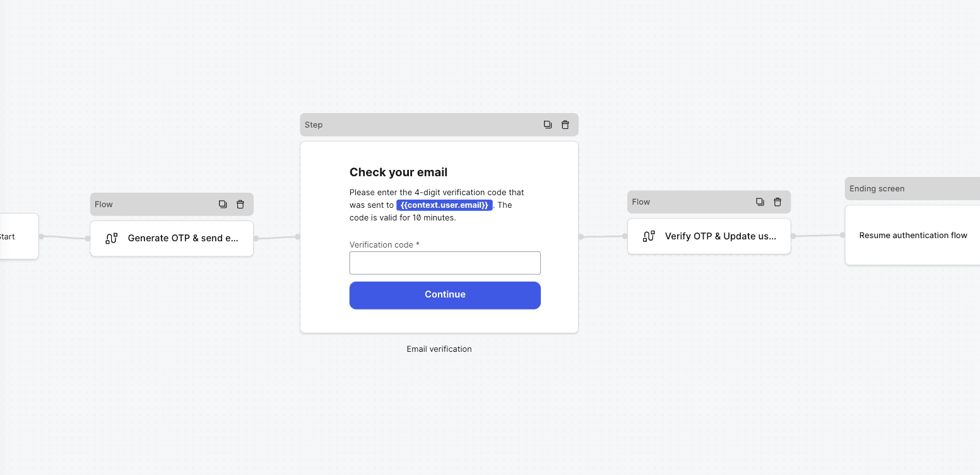Duplicate the Verify OTP flow node
Screen dimensions: 980x475
(x=760, y=201)
